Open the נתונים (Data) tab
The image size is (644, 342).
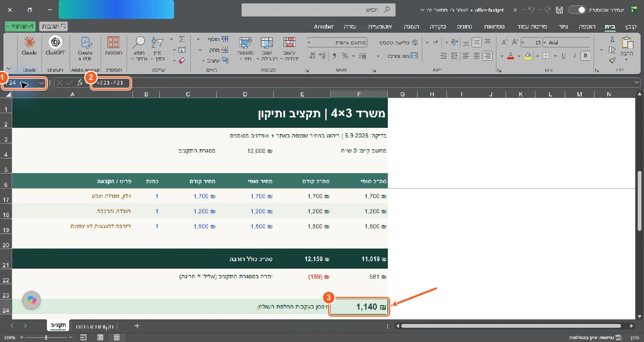point(464,26)
